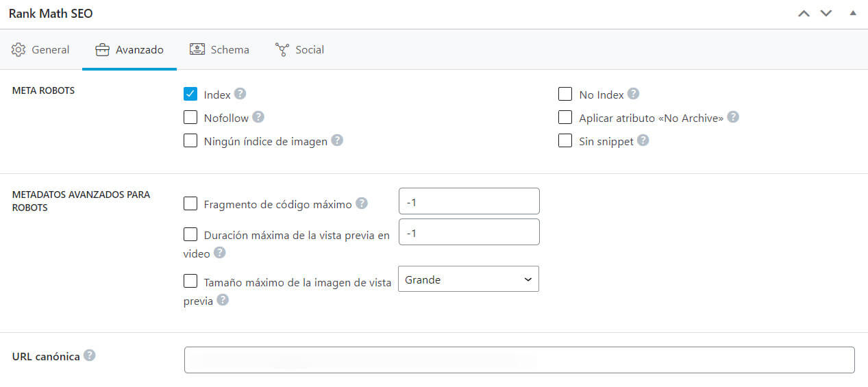
Task: Click into the URL canónica field
Action: pos(519,360)
